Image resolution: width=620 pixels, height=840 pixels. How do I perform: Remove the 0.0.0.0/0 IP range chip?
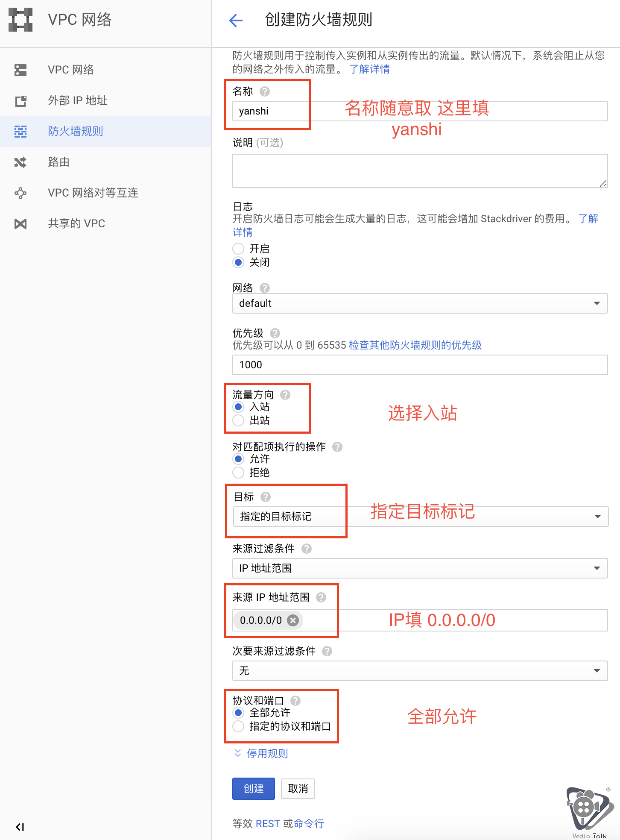tap(293, 620)
